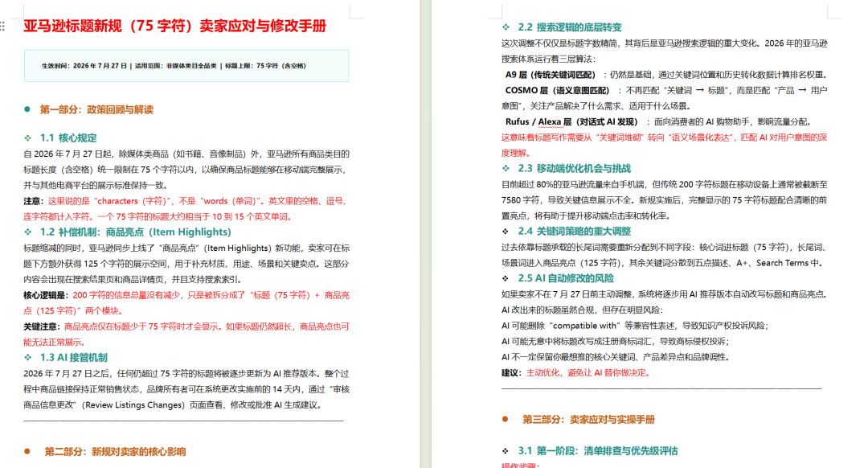Click the line starting 标题缩减的同时

pos(186,248)
